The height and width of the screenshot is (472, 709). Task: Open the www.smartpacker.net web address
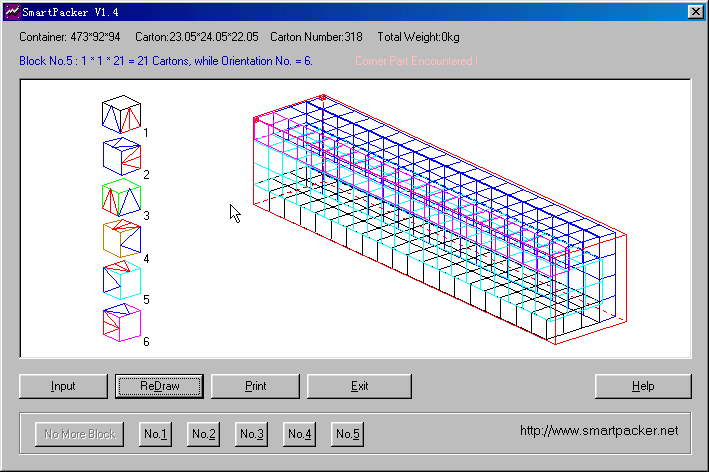click(599, 430)
